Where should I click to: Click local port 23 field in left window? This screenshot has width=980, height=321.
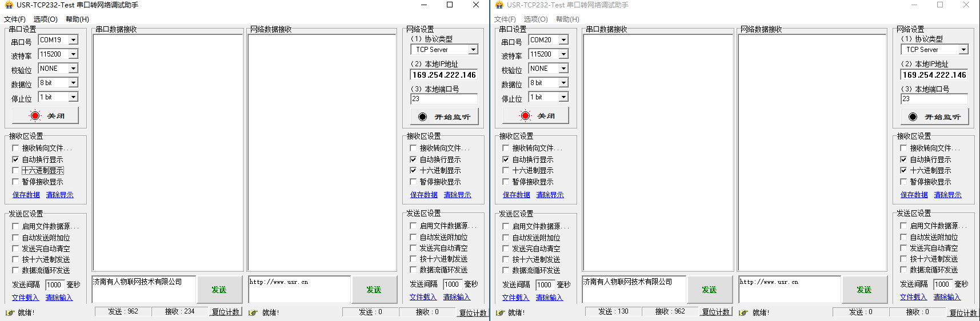click(444, 99)
